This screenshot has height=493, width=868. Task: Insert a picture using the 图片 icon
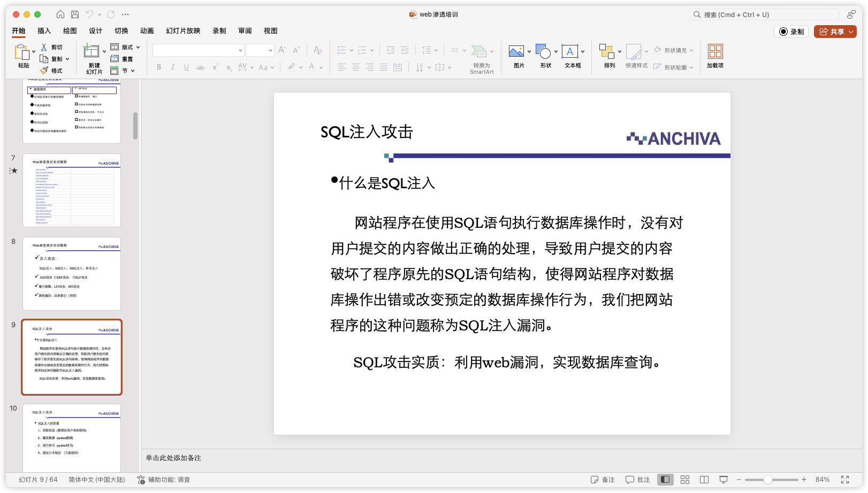point(516,52)
